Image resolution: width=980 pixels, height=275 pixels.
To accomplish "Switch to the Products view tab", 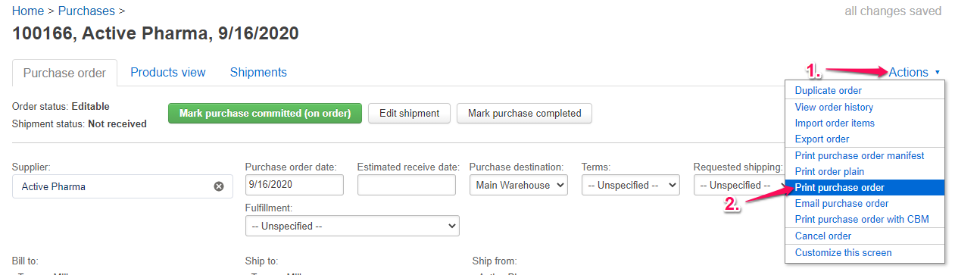I will (168, 73).
